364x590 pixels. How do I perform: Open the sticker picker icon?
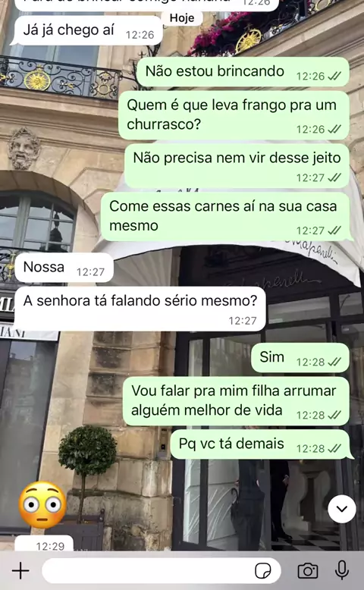tap(262, 571)
